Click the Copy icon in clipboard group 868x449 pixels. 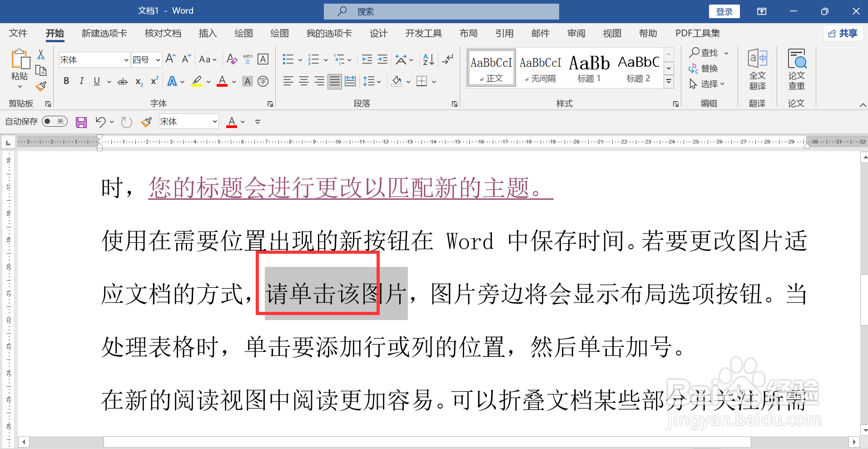click(41, 71)
